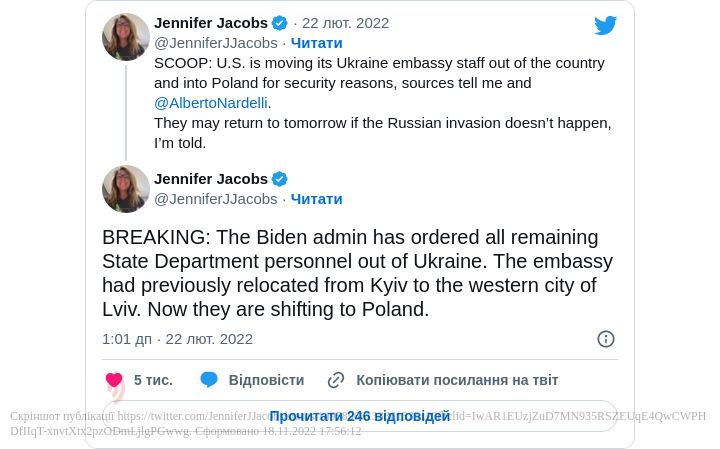Open the @AlbertoNardelli mention
Screen dimensions: 720x449
pos(211,102)
